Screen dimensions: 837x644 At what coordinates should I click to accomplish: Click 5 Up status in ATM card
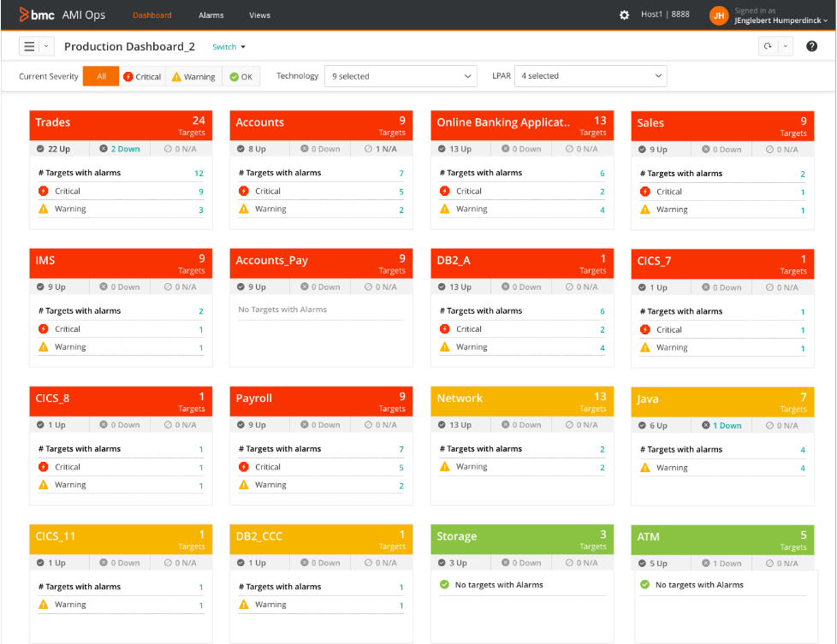tap(653, 563)
